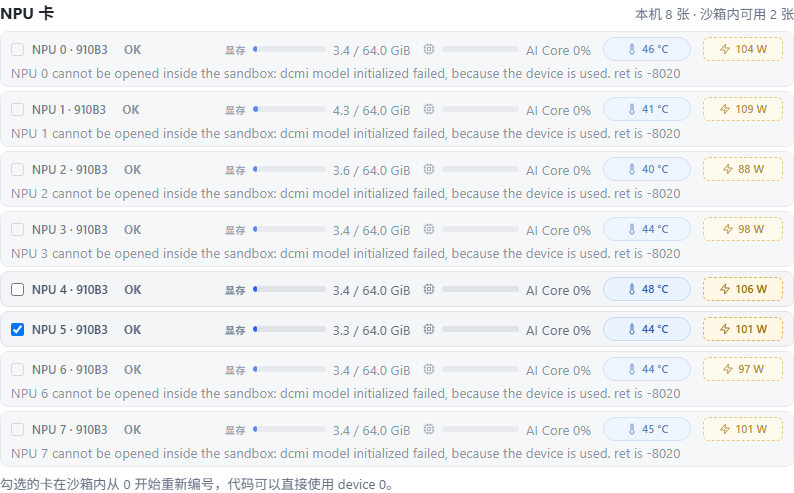Image resolution: width=794 pixels, height=493 pixels.
Task: Click the AI Core chip icon for NPU 0
Action: click(x=429, y=49)
